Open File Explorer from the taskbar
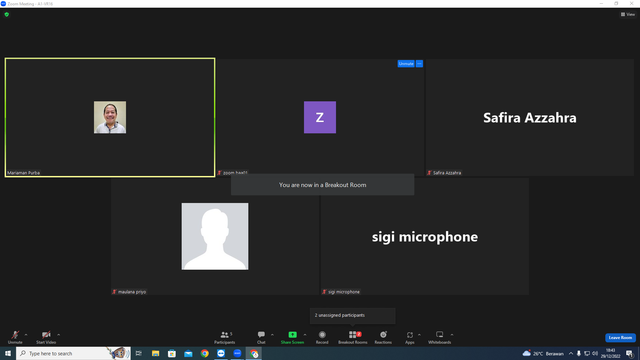This screenshot has width=640, height=360. click(x=156, y=353)
